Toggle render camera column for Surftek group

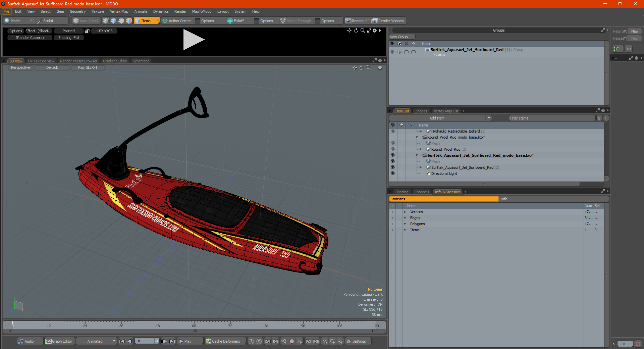point(399,52)
